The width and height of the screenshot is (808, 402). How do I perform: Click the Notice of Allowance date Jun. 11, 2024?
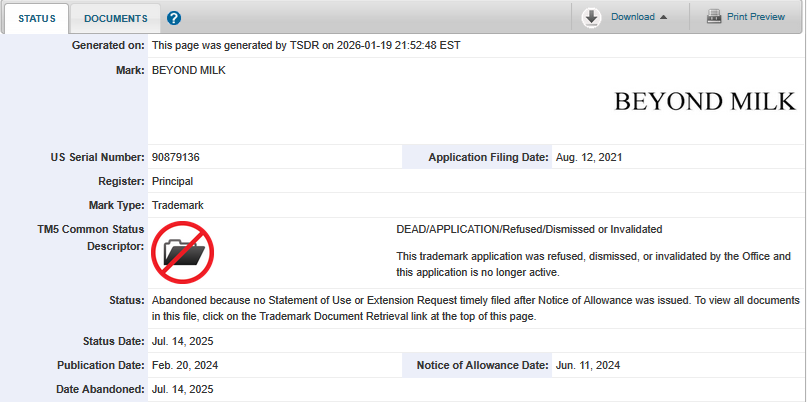click(x=588, y=366)
